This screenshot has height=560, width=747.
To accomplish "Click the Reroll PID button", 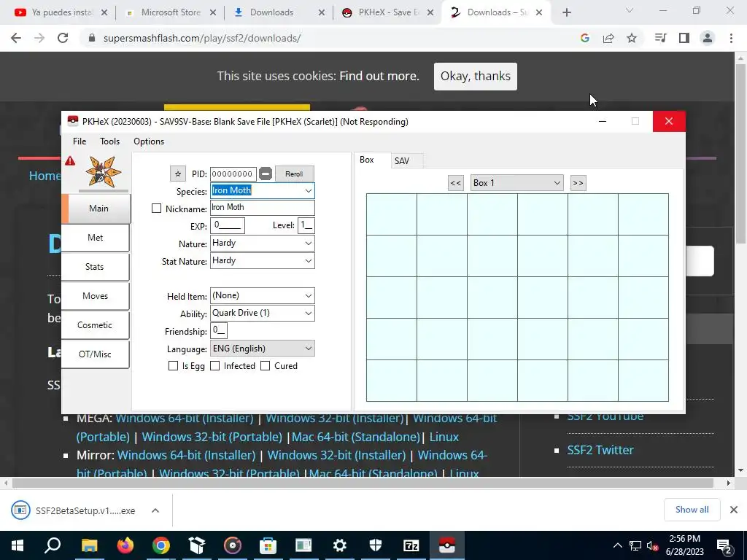I will pyautogui.click(x=295, y=174).
